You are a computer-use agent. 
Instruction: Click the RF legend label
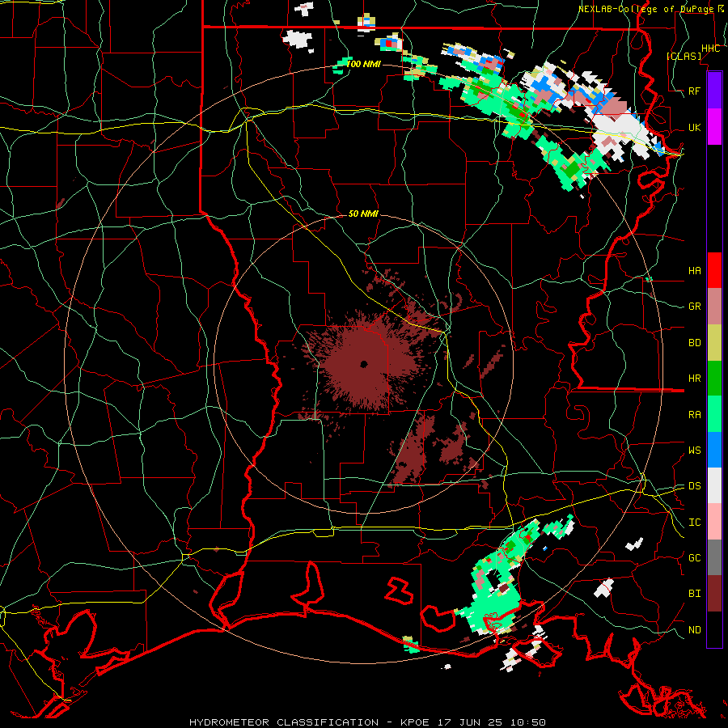coord(695,91)
